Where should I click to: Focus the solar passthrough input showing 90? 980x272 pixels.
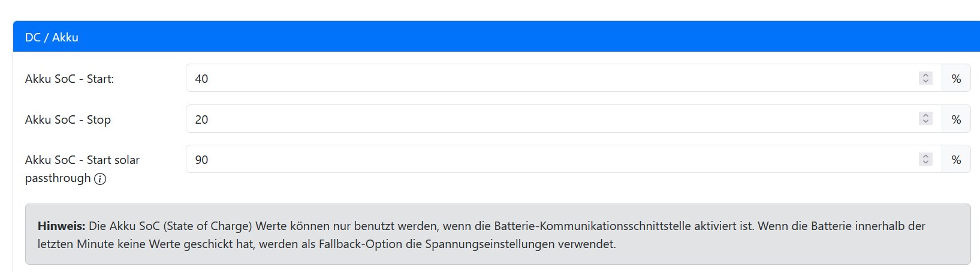tap(564, 159)
